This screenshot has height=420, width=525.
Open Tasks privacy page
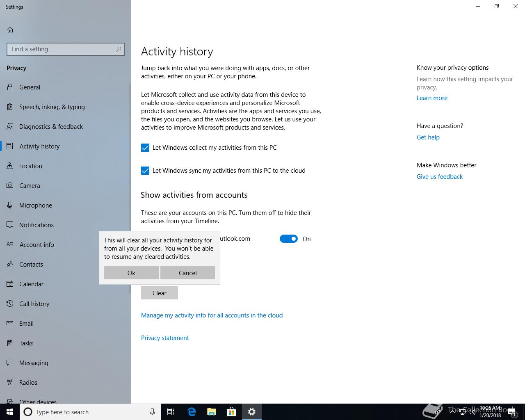(x=65, y=343)
